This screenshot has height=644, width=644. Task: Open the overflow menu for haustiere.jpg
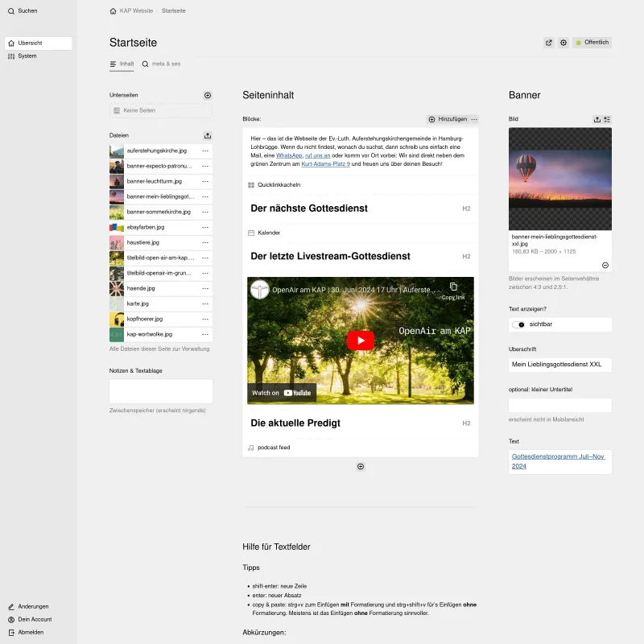205,242
